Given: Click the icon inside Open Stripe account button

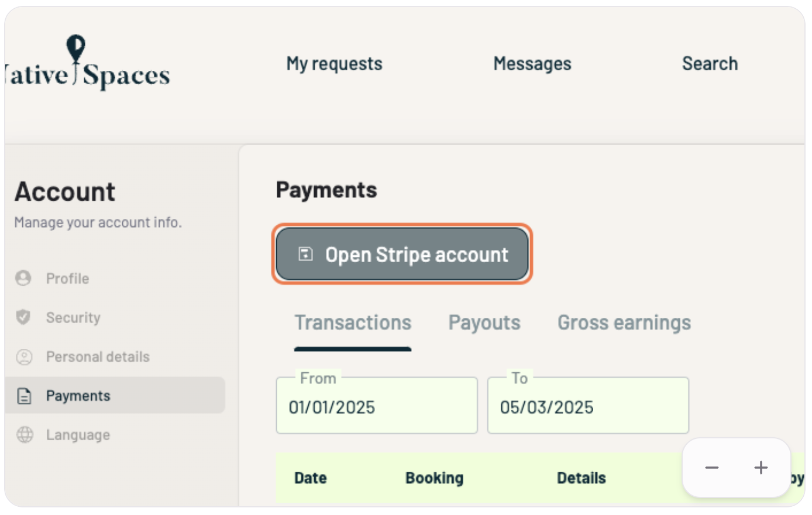Looking at the screenshot, I should click(305, 254).
